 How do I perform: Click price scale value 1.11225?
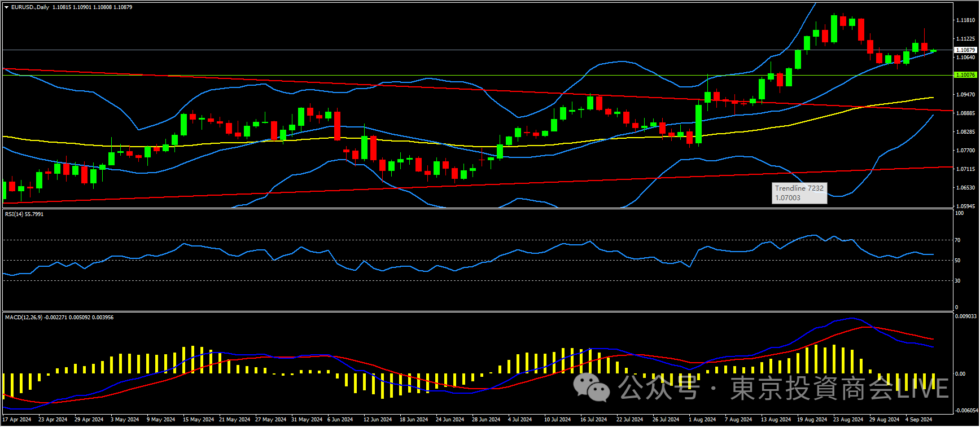click(x=965, y=39)
